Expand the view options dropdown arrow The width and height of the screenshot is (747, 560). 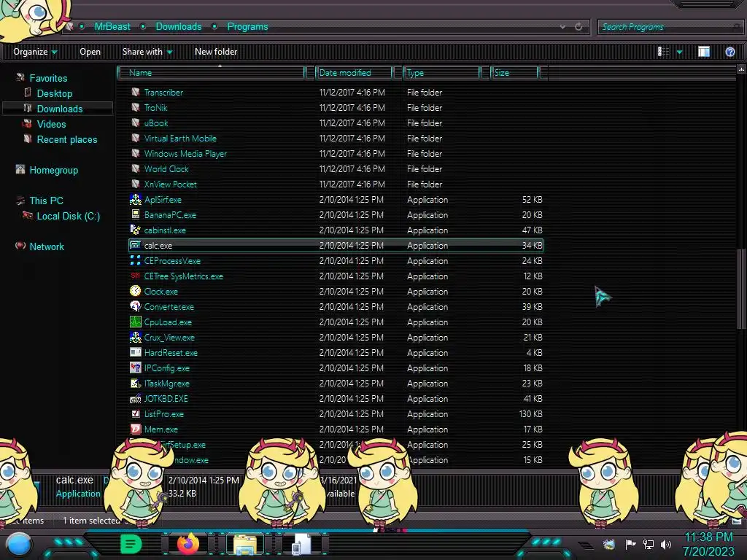point(679,52)
